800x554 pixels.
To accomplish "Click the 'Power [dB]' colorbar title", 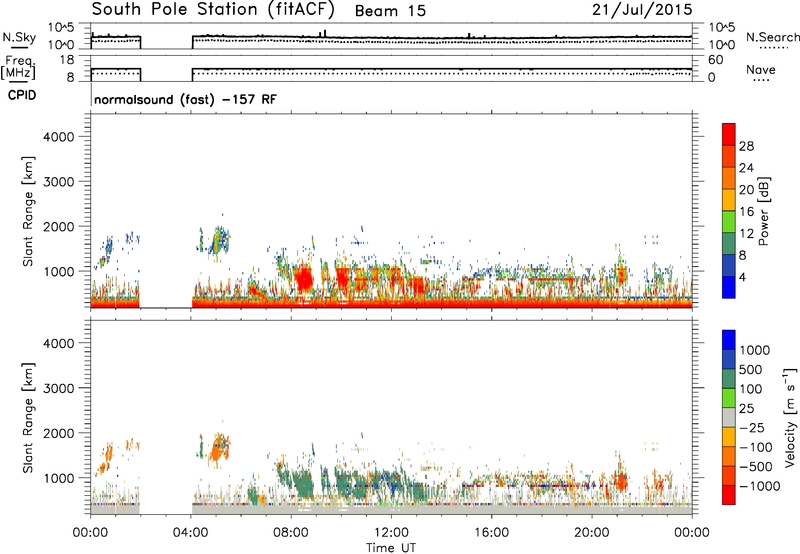I will [x=763, y=211].
